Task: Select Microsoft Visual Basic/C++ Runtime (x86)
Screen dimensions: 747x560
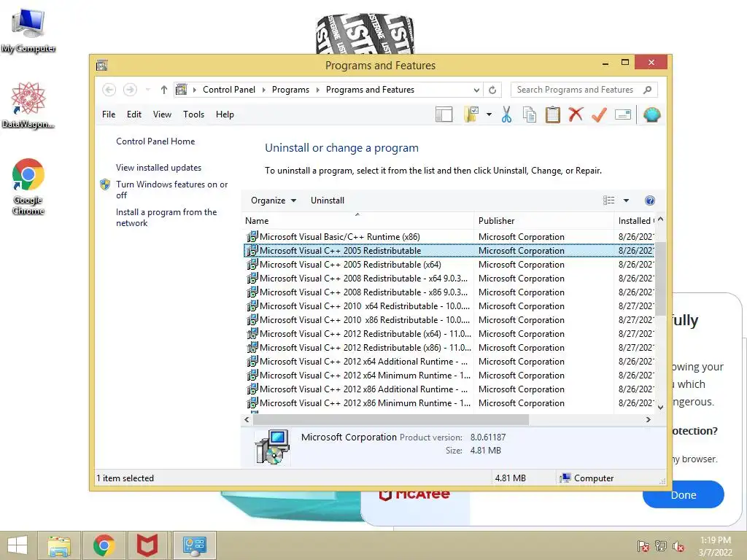Action: tap(449, 237)
